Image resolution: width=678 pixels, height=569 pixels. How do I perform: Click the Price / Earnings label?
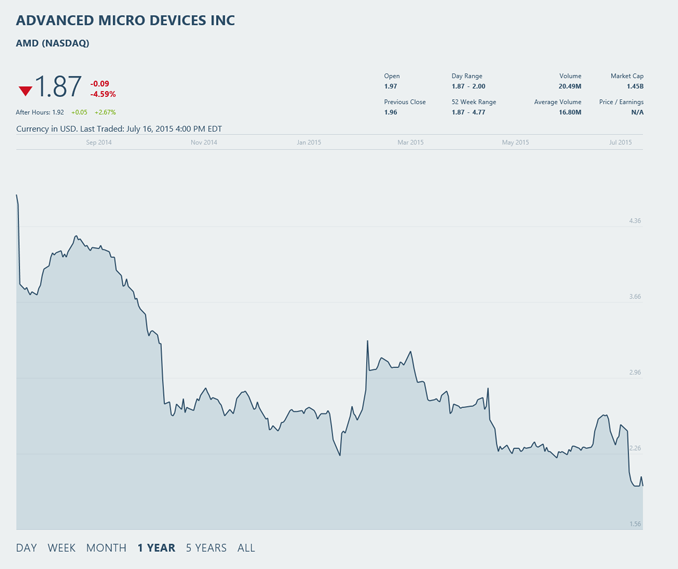pyautogui.click(x=621, y=102)
